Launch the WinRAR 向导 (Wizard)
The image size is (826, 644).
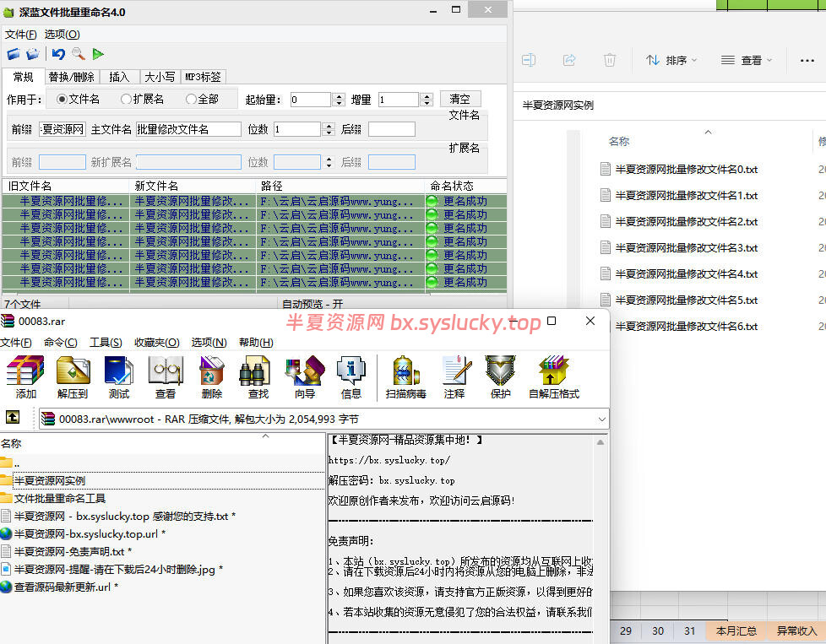click(305, 377)
